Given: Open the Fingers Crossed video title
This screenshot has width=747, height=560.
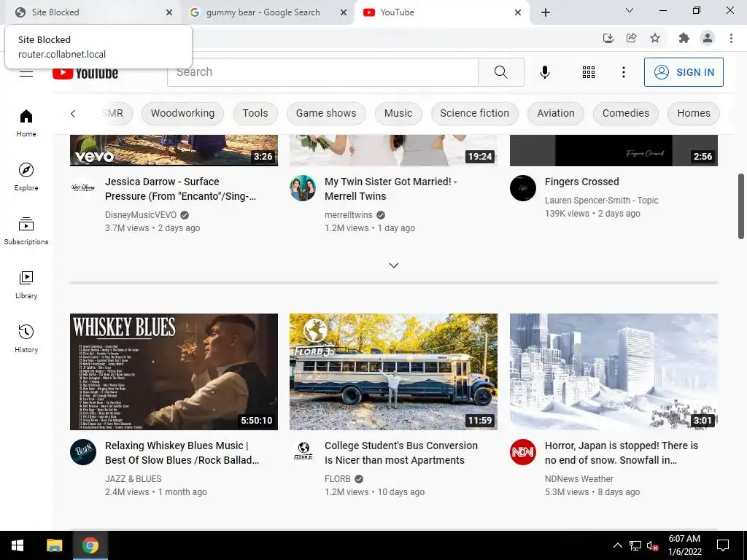Looking at the screenshot, I should [581, 182].
